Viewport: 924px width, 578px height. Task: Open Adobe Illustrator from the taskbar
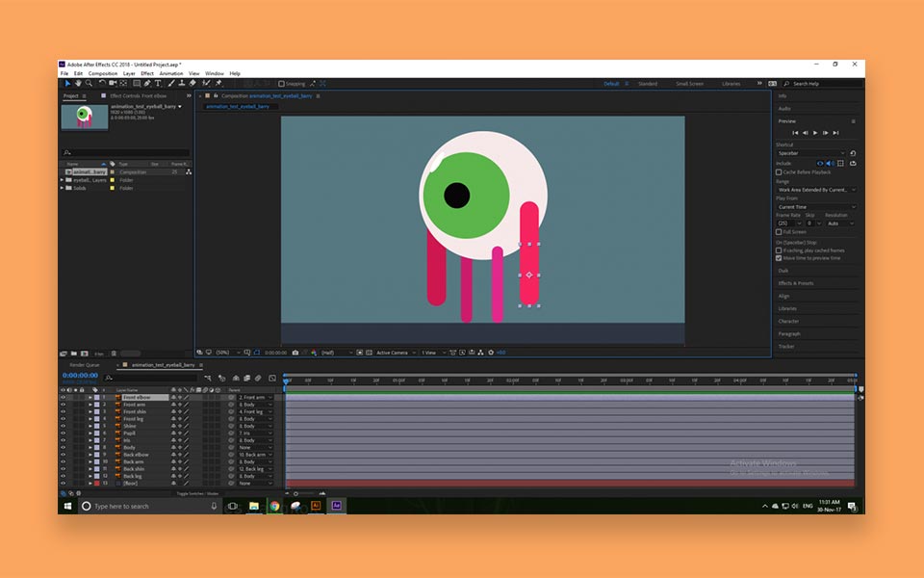(316, 506)
